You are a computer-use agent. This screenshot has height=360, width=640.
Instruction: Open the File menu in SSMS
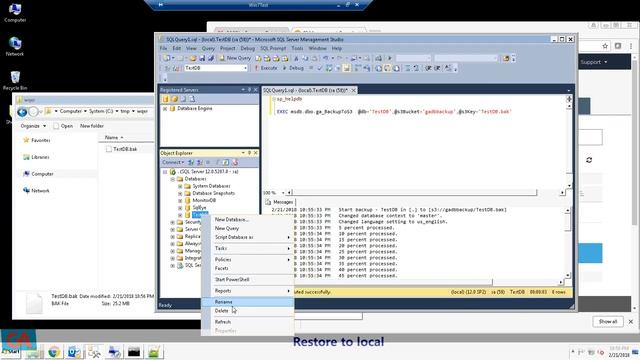(x=163, y=48)
